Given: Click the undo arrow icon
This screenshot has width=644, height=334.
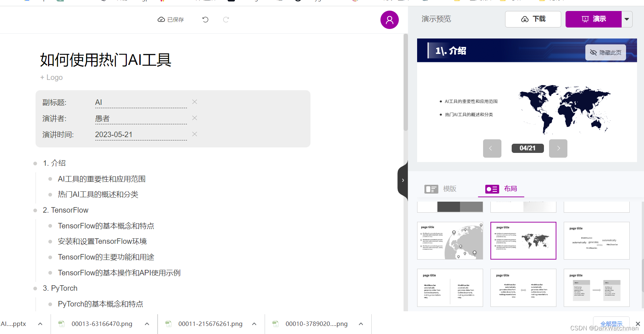Looking at the screenshot, I should [205, 19].
